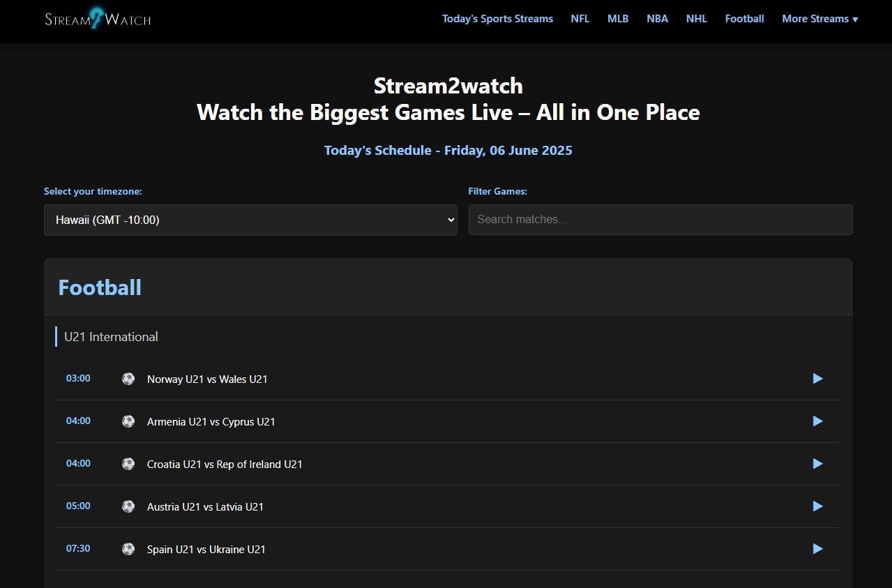
Task: Click the play icon for Norway U21 vs Wales U21
Action: coord(817,379)
